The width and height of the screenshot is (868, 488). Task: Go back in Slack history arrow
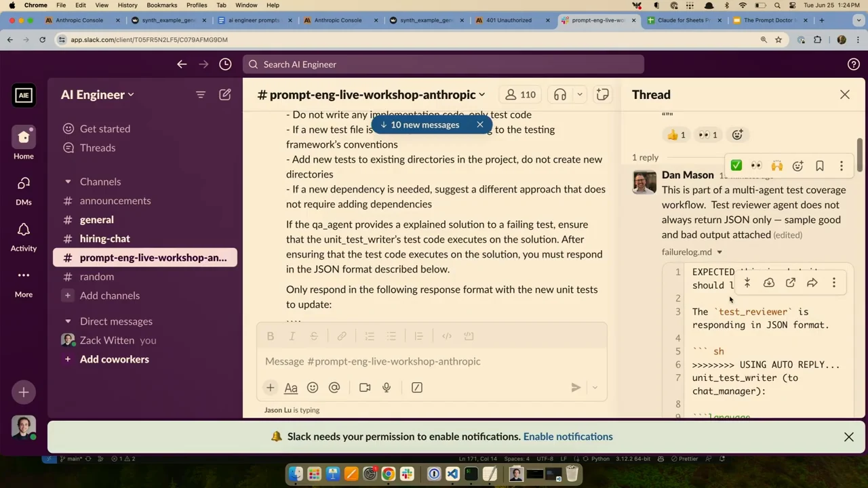tap(182, 64)
